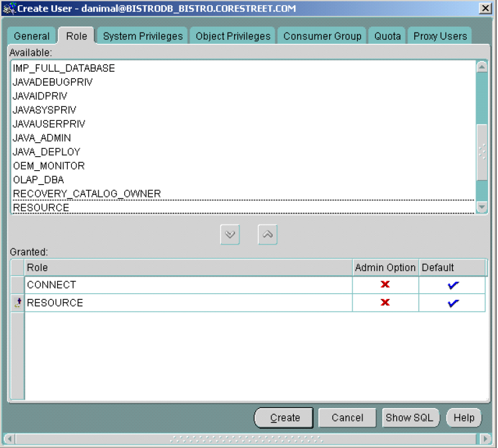
Task: Toggle Default checkmark for RESOURCE role
Action: tap(453, 303)
